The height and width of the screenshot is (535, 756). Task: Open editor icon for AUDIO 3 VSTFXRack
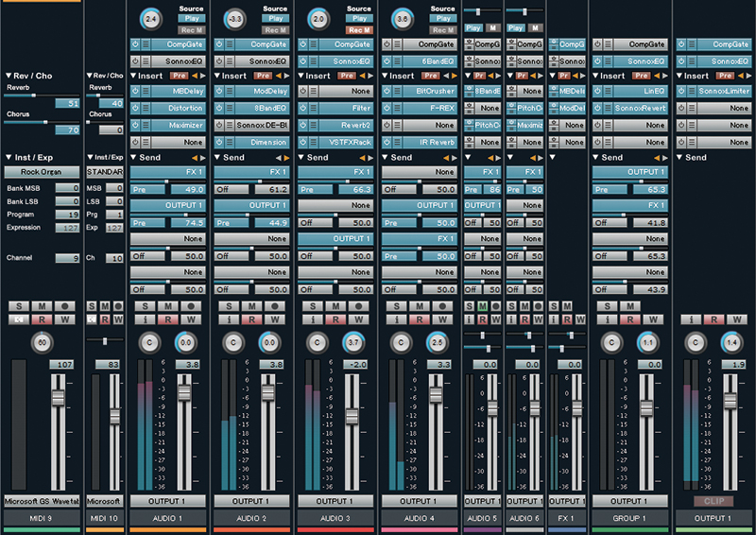point(314,143)
